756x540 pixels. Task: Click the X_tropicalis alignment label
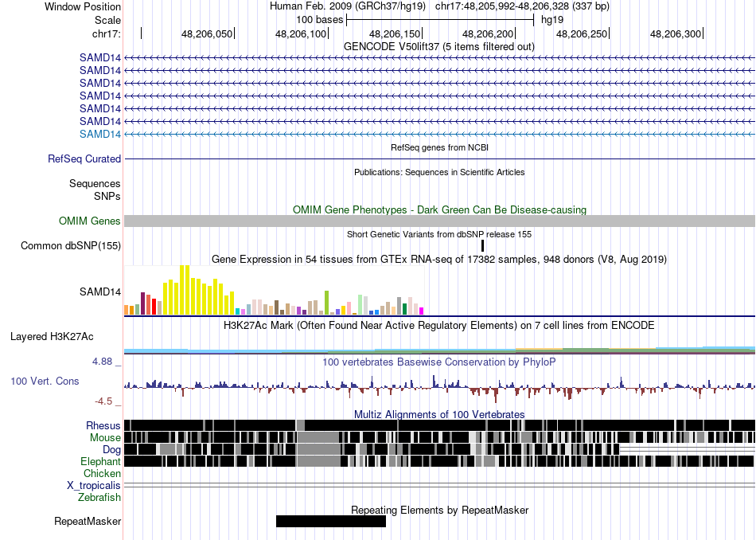(94, 486)
